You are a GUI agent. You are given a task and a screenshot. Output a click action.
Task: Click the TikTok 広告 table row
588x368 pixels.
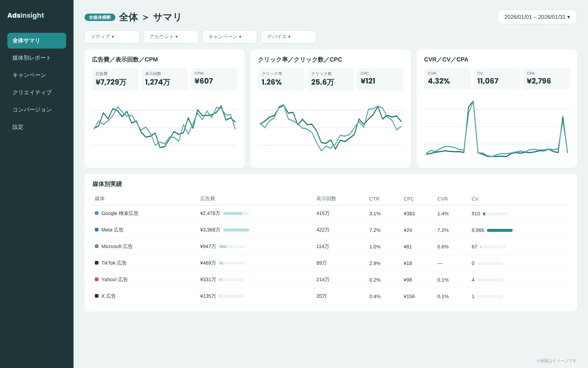click(x=331, y=263)
